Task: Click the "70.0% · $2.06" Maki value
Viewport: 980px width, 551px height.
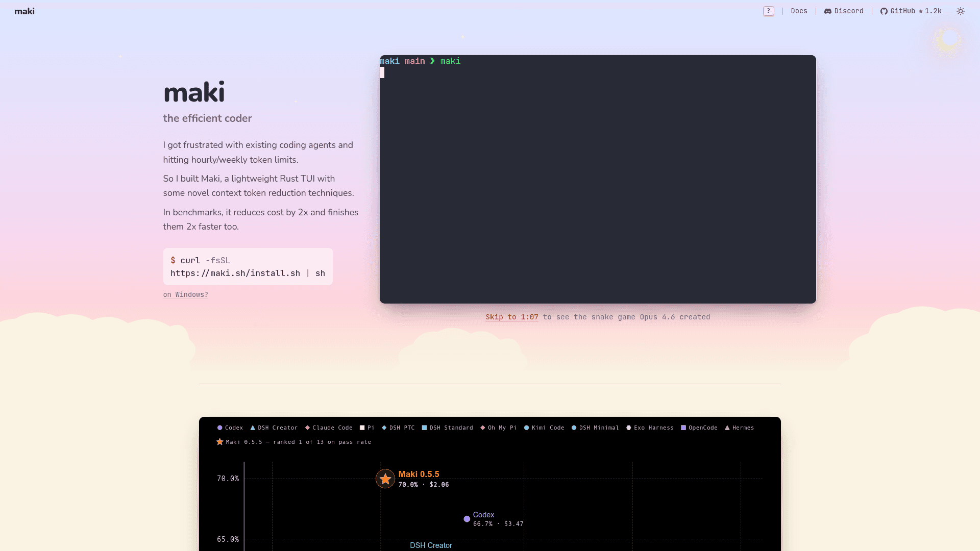Action: 424,485
